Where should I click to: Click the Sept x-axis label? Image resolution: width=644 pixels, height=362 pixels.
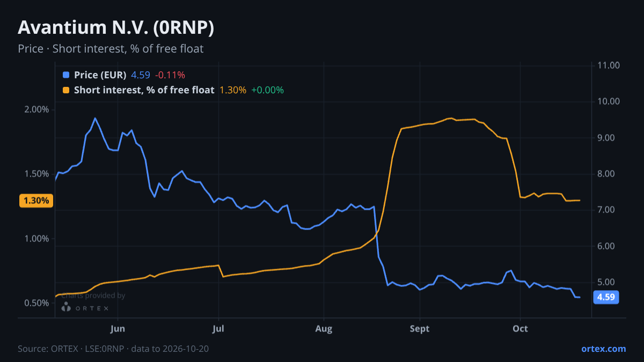pyautogui.click(x=420, y=329)
